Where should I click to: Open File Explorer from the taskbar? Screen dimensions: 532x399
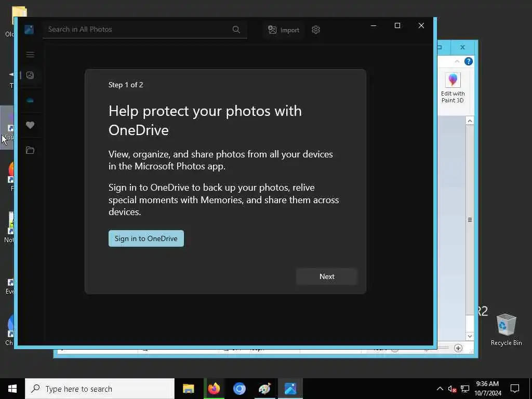[188, 389]
